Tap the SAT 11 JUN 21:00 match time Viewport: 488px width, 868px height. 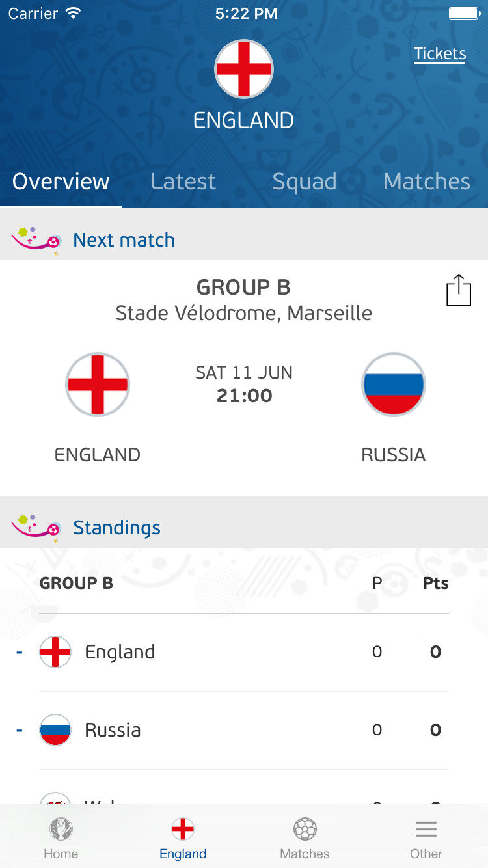pos(244,384)
